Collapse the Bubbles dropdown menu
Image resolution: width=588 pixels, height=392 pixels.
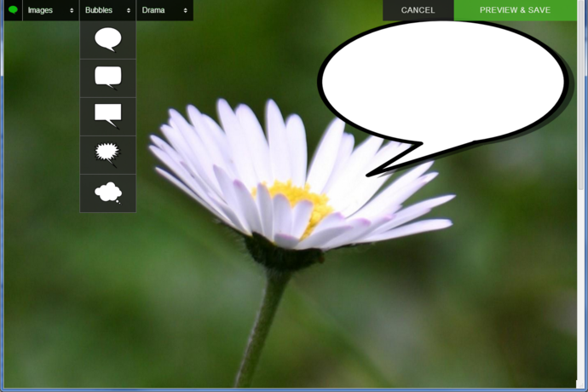click(107, 10)
